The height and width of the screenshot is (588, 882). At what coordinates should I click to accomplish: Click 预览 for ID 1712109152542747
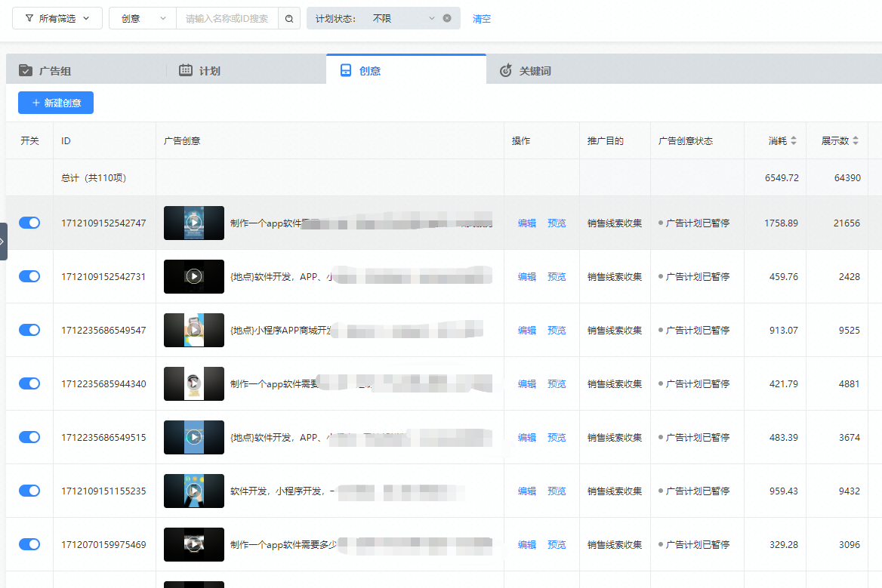pos(557,223)
